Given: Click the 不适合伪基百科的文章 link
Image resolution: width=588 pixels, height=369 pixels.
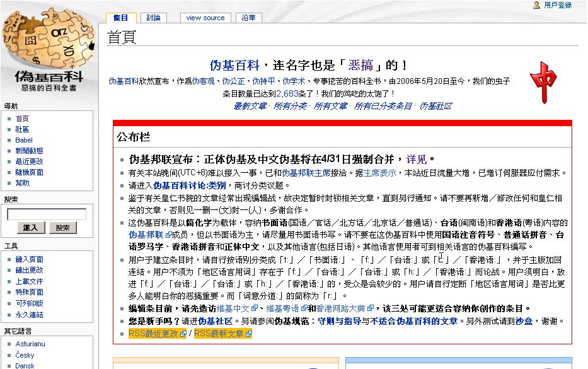Looking at the screenshot, I should click(413, 321).
